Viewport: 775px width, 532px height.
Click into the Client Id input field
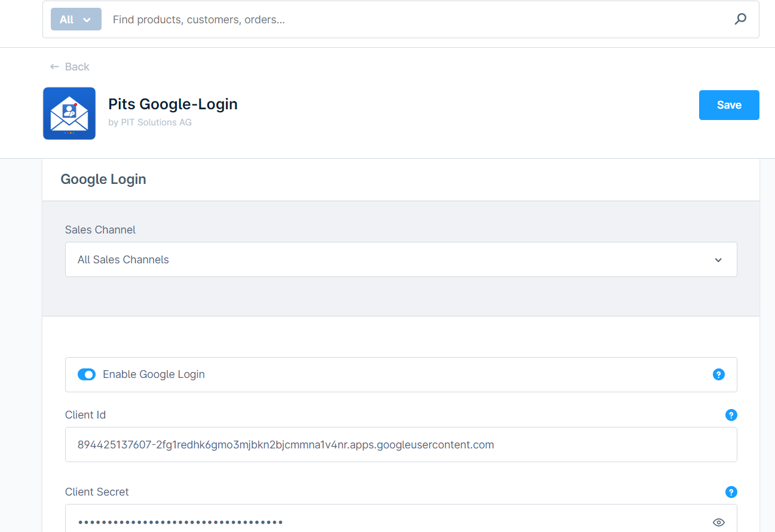click(401, 445)
